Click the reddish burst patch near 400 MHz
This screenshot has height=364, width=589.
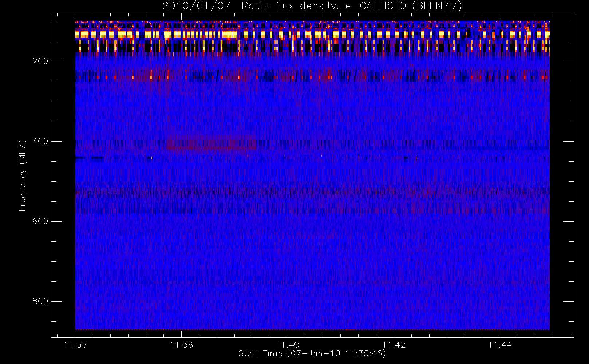click(211, 143)
